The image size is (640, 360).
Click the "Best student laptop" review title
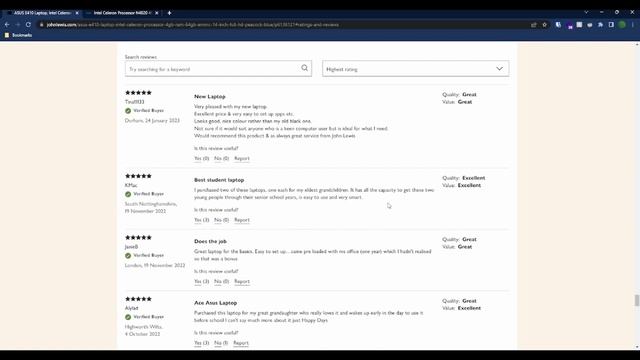[x=219, y=180]
